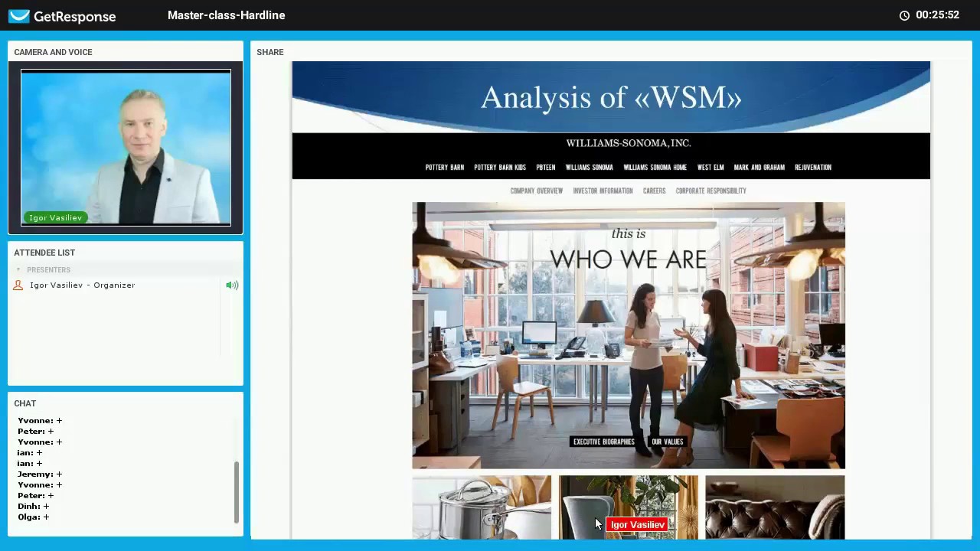Click the Our Values button
Viewport: 980px width, 551px height.
coord(668,442)
